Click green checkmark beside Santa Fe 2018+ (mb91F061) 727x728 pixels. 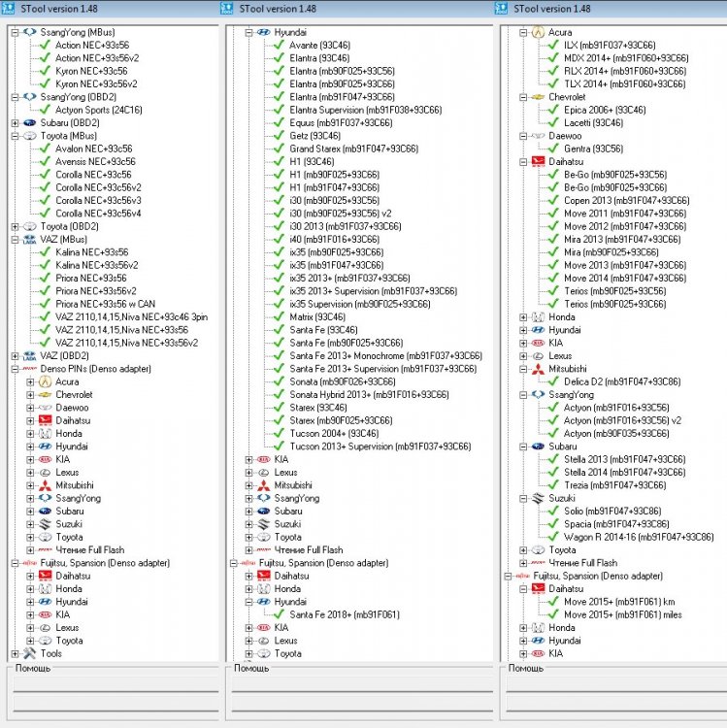pos(279,614)
